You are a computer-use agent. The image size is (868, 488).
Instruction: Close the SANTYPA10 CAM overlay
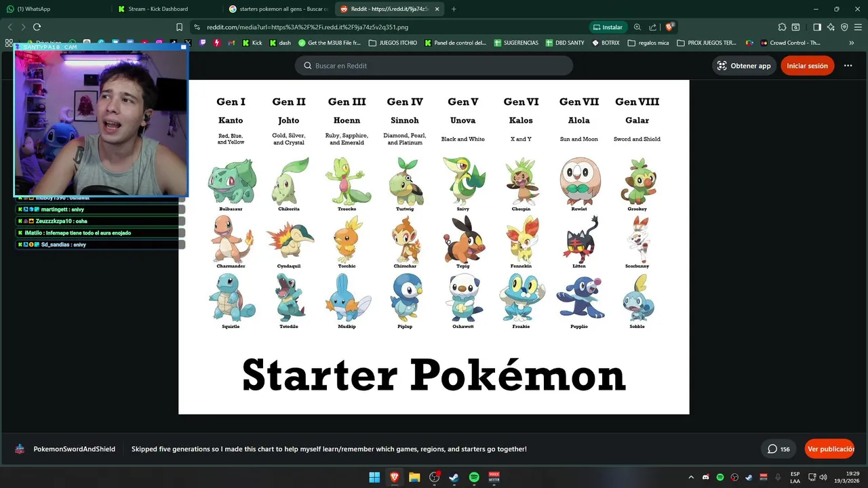pyautogui.click(x=183, y=47)
